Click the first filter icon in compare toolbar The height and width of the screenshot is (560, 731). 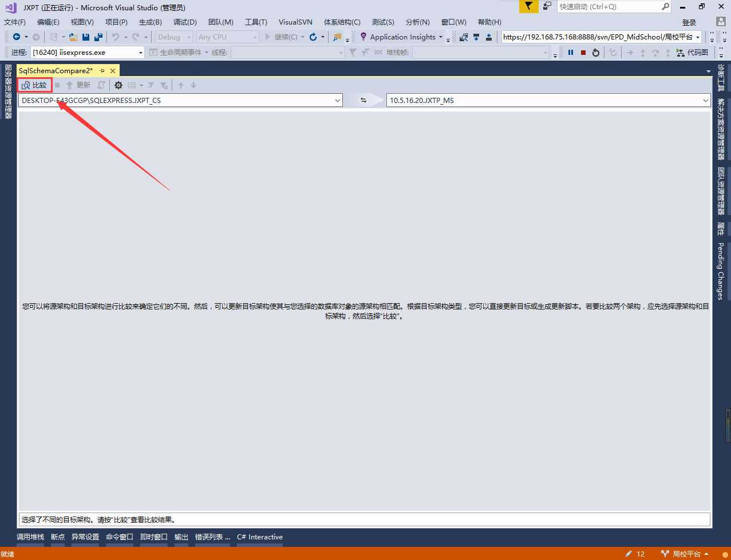pyautogui.click(x=151, y=85)
